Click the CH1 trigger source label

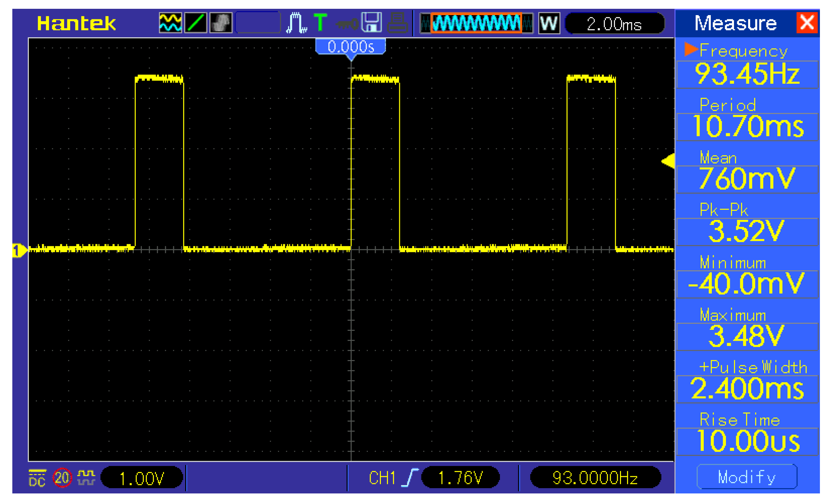point(382,478)
